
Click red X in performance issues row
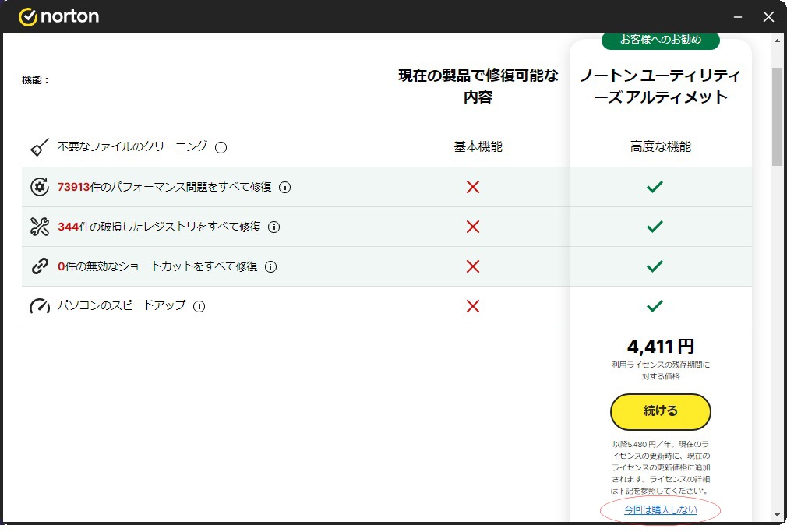pyautogui.click(x=473, y=187)
